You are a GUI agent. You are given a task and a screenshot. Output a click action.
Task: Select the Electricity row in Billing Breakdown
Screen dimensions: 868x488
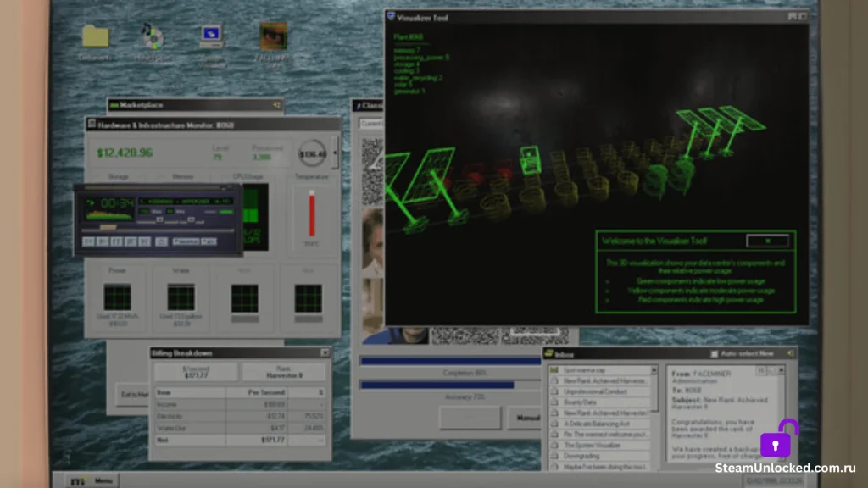pyautogui.click(x=240, y=416)
